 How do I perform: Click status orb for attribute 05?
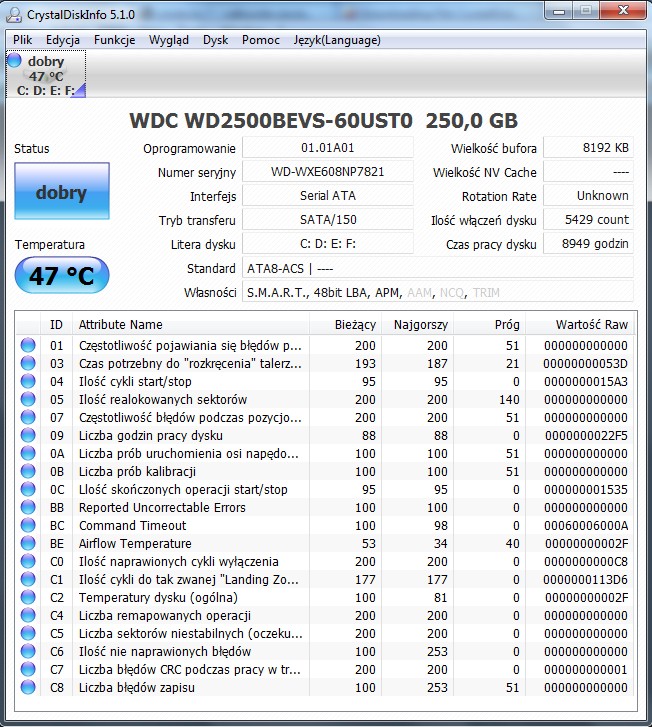pyautogui.click(x=28, y=399)
